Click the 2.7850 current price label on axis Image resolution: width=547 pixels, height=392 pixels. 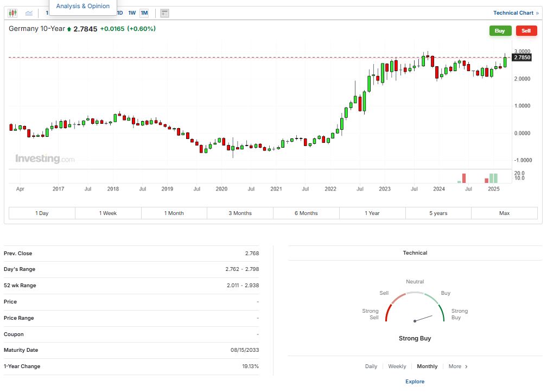point(521,58)
